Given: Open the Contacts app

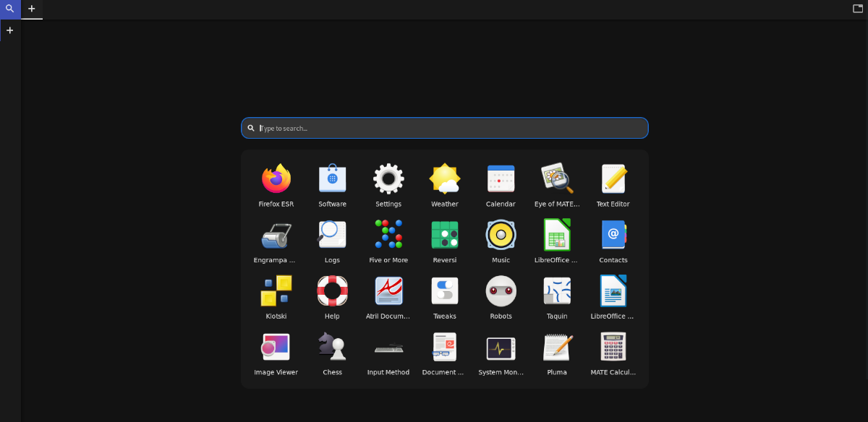Looking at the screenshot, I should [x=613, y=234].
